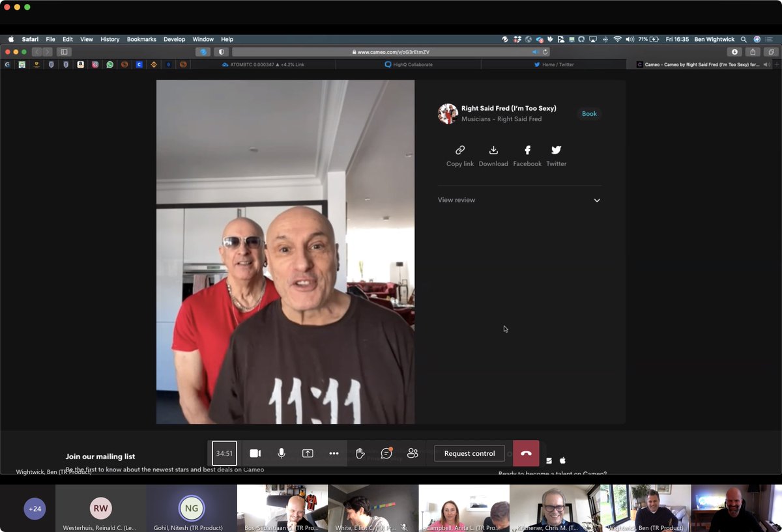Mute the Cameo tab speaker icon

(x=766, y=64)
